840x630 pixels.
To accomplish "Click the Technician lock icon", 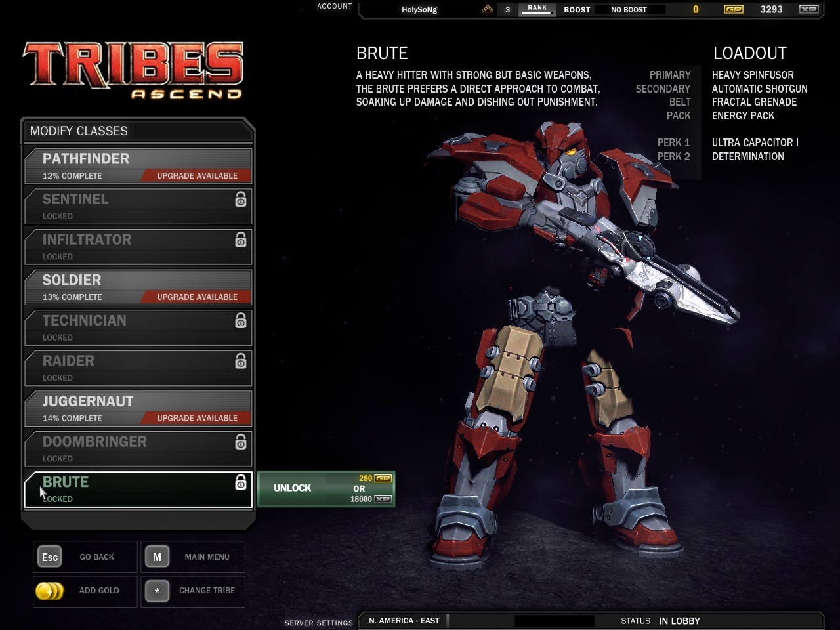I will click(x=241, y=321).
